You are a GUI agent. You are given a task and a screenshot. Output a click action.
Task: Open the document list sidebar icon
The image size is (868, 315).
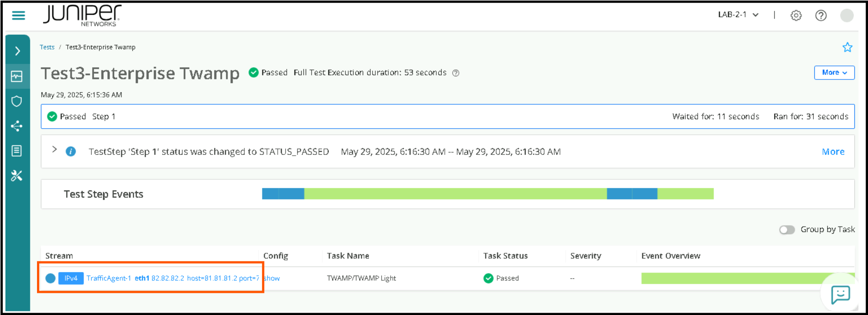point(17,151)
